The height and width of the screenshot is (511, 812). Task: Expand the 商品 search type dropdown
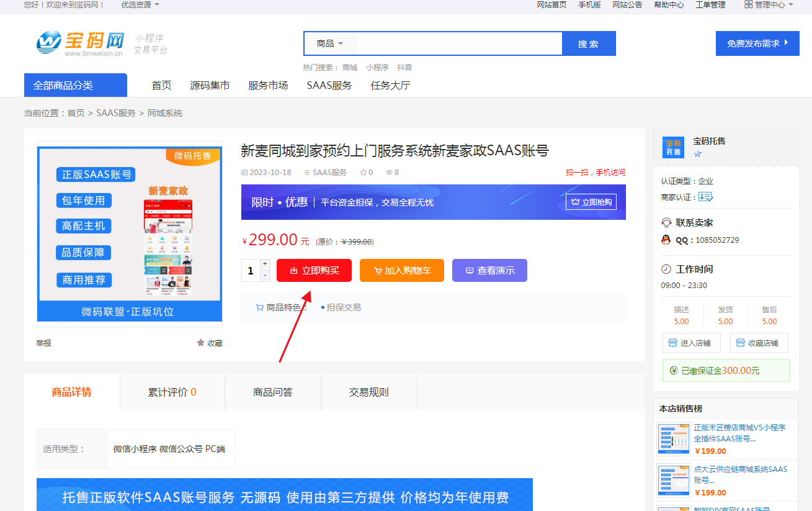click(329, 43)
